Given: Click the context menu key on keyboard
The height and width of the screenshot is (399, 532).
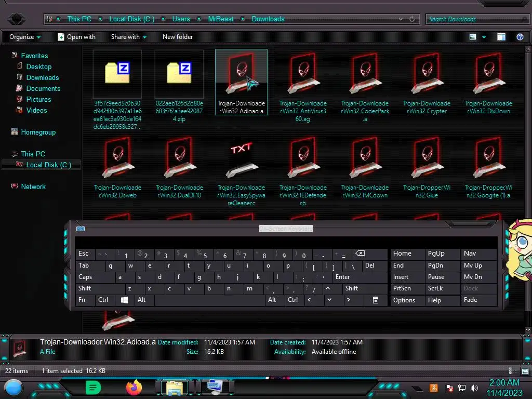Looking at the screenshot, I should 376,300.
